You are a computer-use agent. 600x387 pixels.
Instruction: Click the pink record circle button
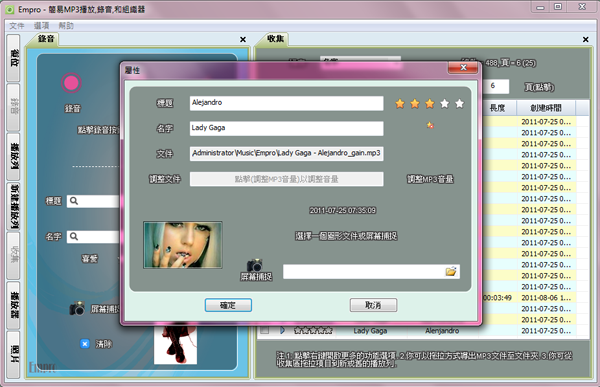click(x=71, y=83)
